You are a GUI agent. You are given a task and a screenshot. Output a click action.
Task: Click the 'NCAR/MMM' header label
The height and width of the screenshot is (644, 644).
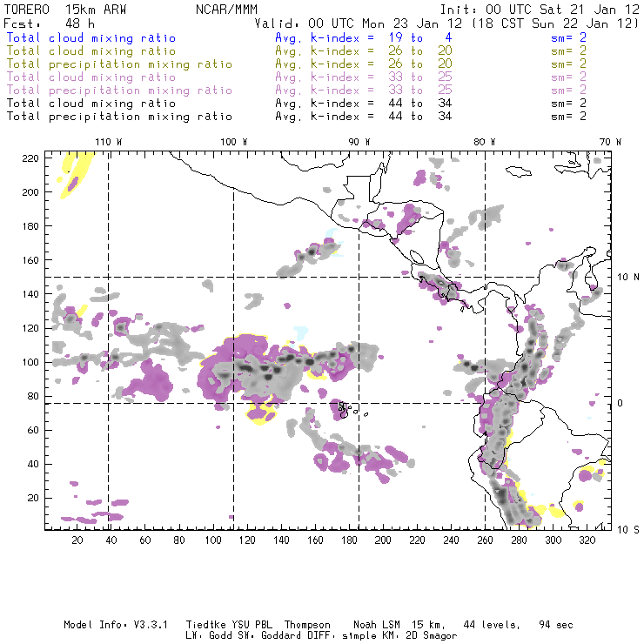coord(227,10)
